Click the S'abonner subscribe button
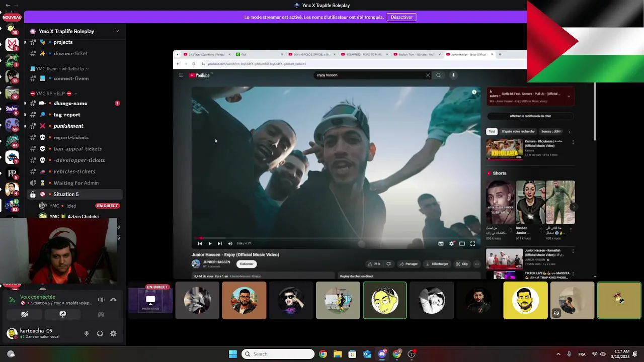Screen dimensions: 644x362 247,264
